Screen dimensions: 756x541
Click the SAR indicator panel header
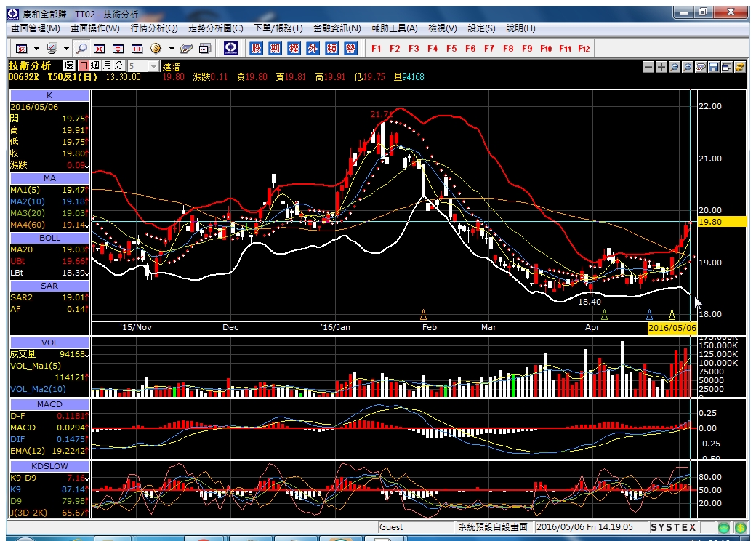pyautogui.click(x=49, y=286)
